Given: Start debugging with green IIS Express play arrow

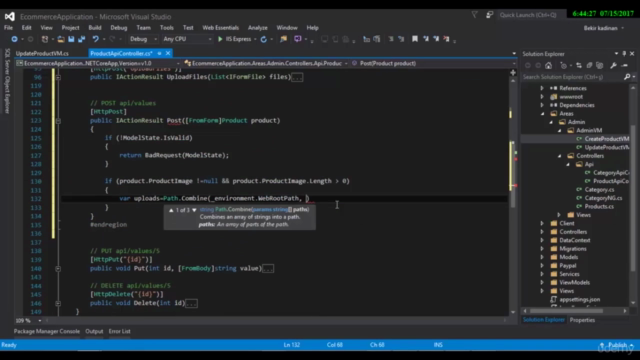Looking at the screenshot, I should pos(220,39).
